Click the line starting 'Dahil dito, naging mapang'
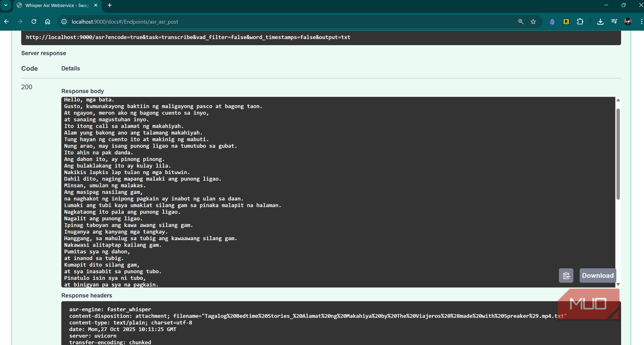Viewport: 644px width, 345px height. point(143,179)
